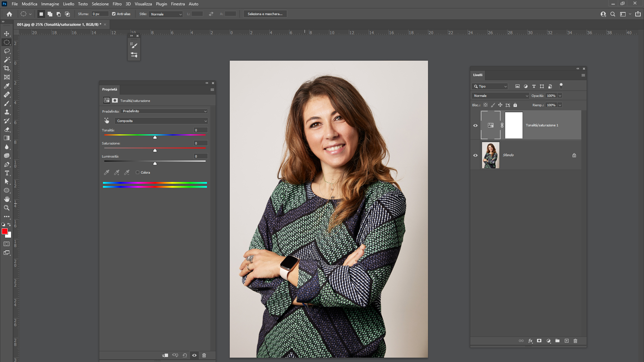Select the Eyedropper tool
Screen dimensions: 644x362
pos(7,86)
